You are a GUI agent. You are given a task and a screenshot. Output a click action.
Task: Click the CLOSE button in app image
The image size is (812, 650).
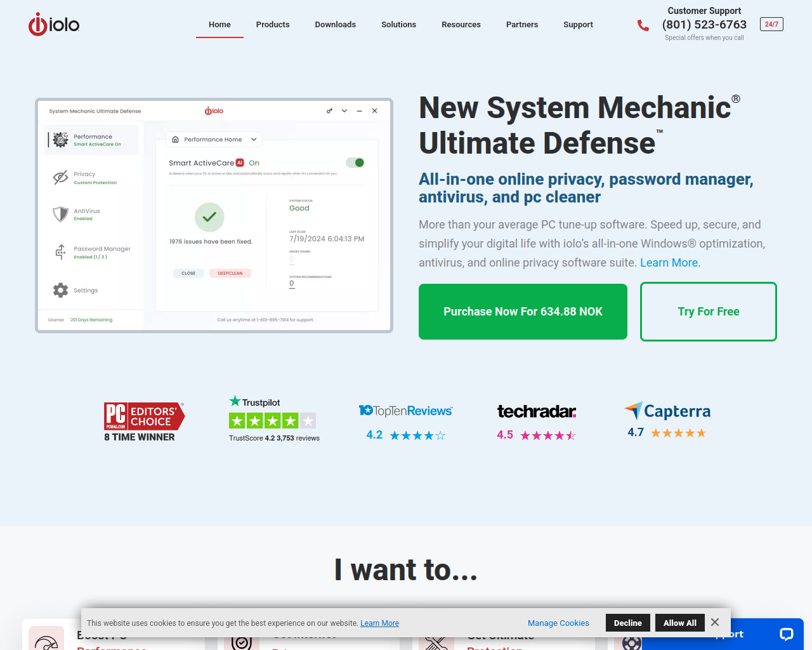tap(188, 273)
